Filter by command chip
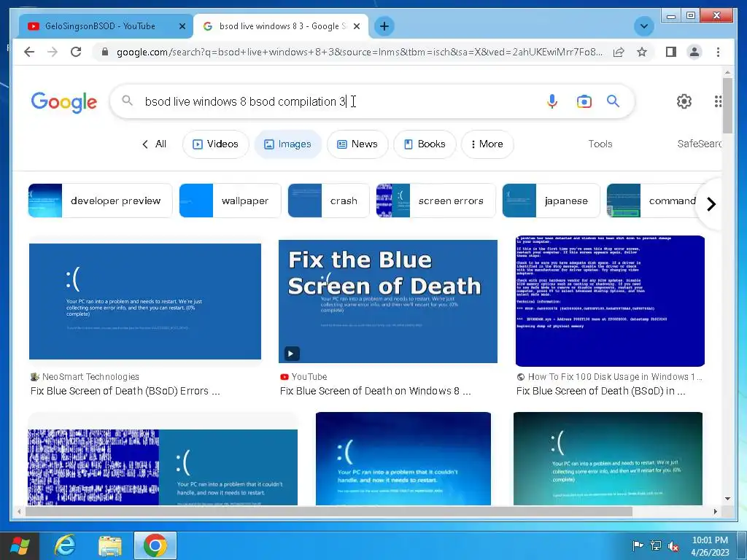 click(x=653, y=201)
